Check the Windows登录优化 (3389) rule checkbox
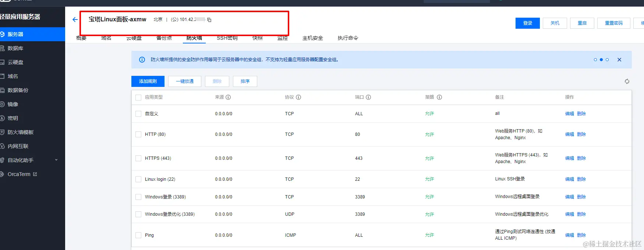644x250 pixels. point(138,214)
